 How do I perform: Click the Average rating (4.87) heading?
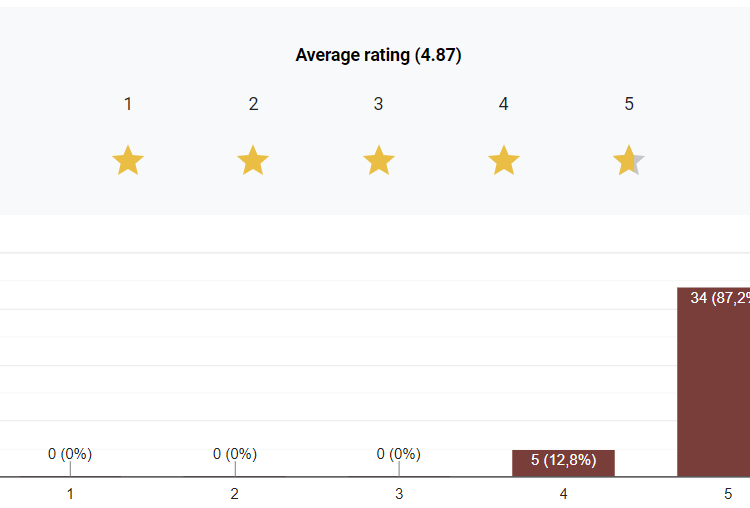(x=378, y=55)
